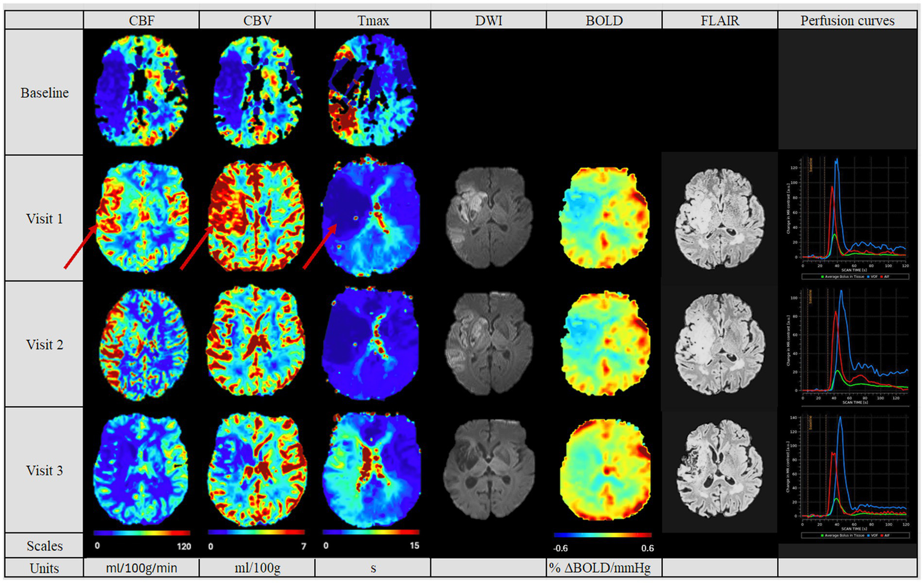This screenshot has width=924, height=583.
Task: Click the CBF color scale bar
Action: (142, 533)
